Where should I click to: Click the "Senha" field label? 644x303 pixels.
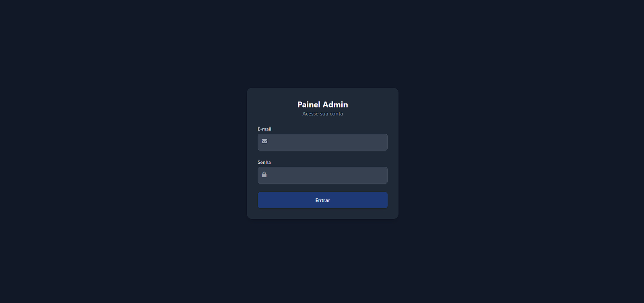[264, 162]
